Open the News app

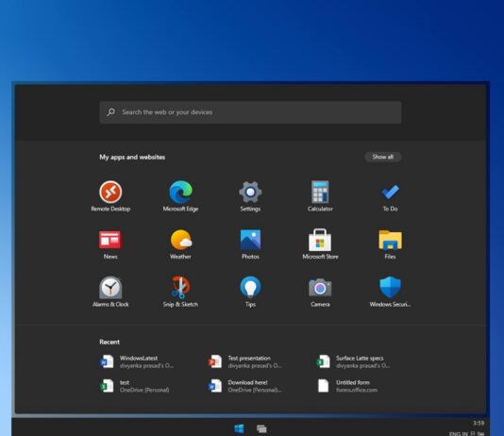click(x=110, y=244)
